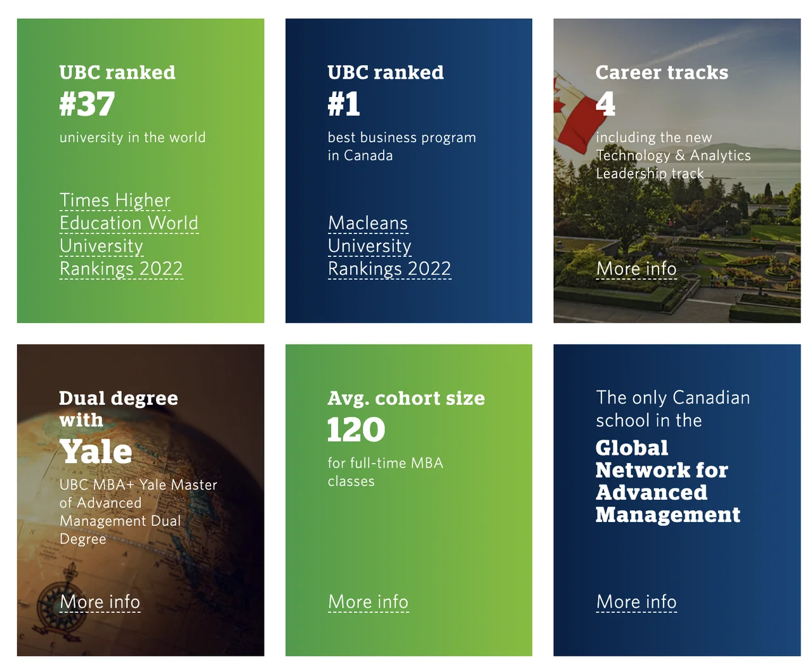Click the #37 ranking number
This screenshot has width=812, height=661.
87,104
